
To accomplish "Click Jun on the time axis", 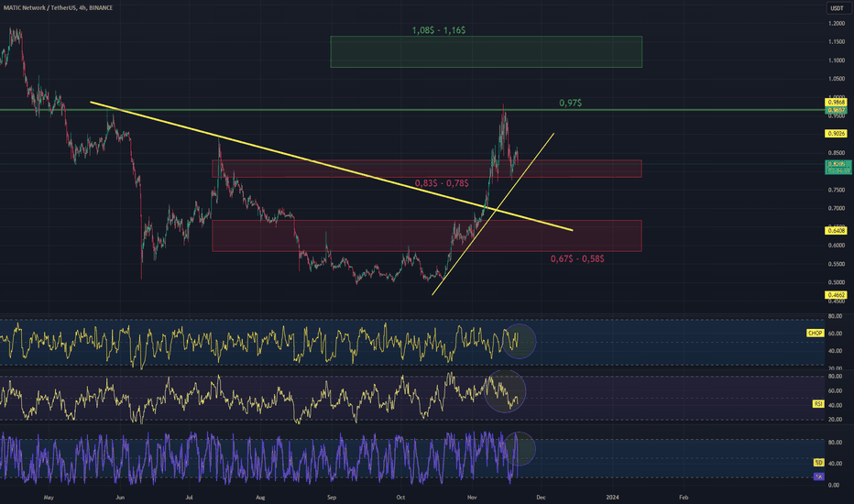I will [120, 498].
